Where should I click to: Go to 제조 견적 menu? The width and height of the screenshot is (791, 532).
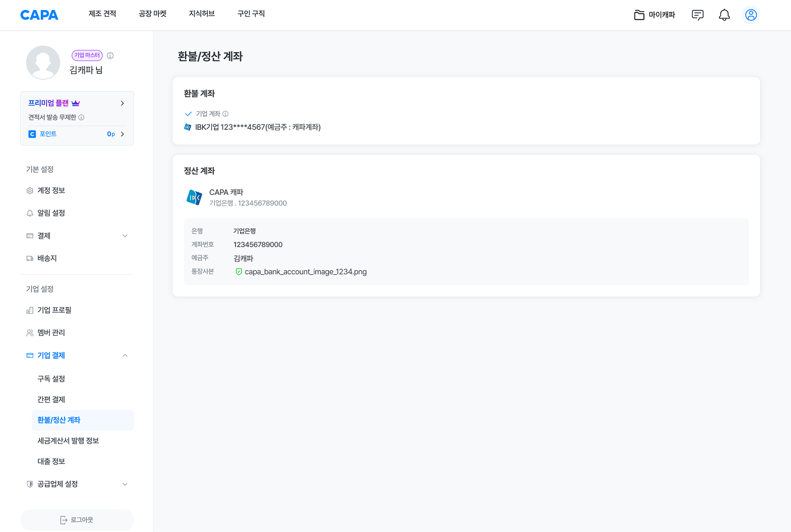pyautogui.click(x=102, y=14)
